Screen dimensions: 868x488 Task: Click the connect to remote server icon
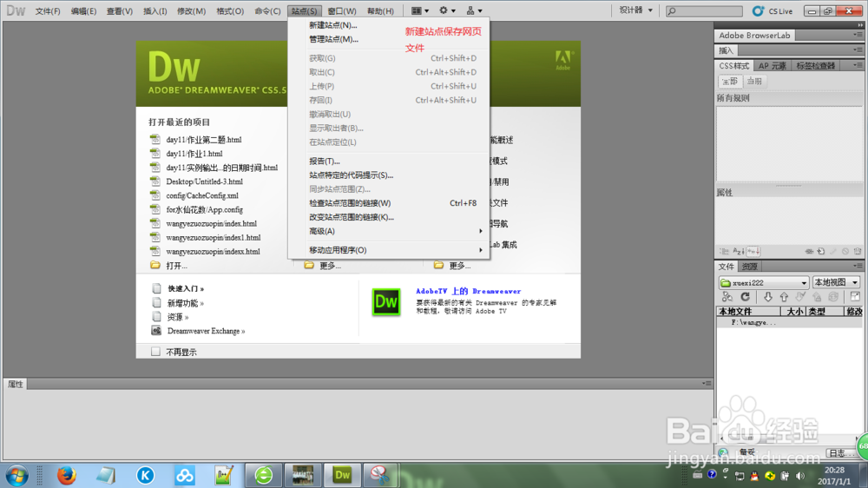pos(727,298)
